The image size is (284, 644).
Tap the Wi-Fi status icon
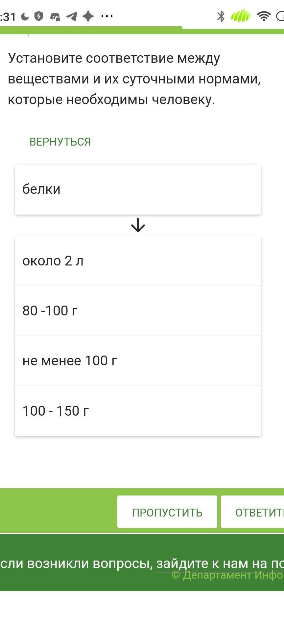click(264, 16)
